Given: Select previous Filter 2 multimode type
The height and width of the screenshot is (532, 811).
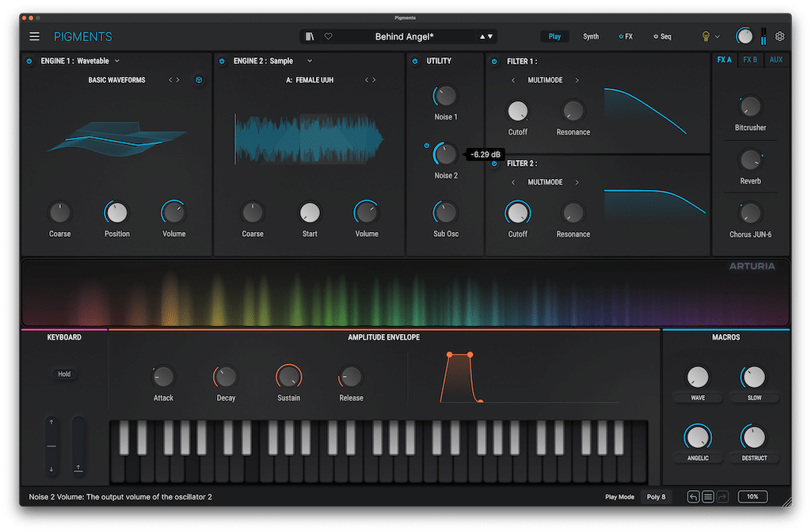Looking at the screenshot, I should tap(513, 183).
